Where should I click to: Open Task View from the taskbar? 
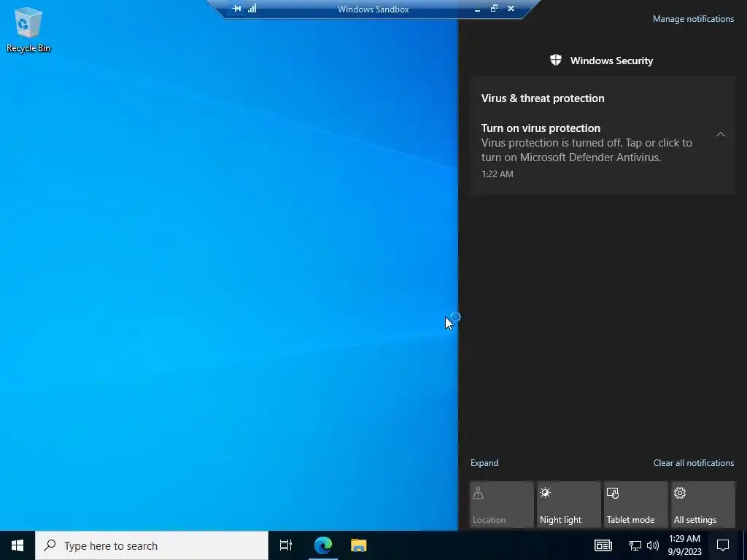(286, 545)
